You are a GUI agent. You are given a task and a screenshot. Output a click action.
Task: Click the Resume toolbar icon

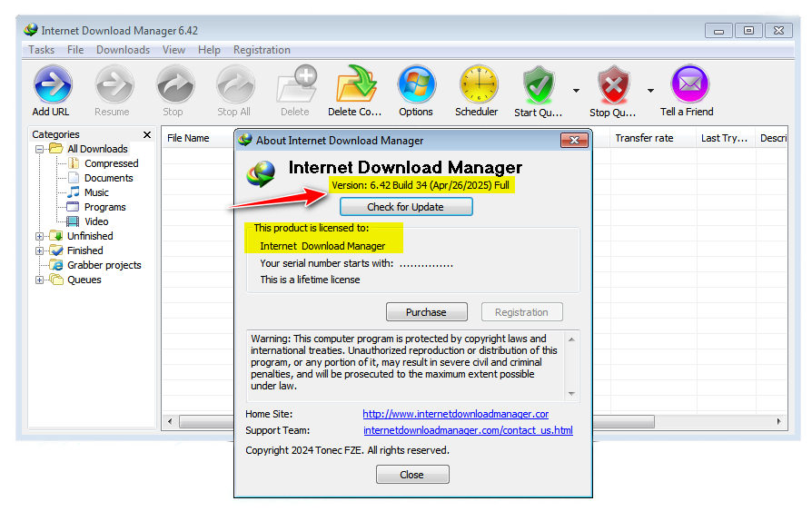(x=114, y=84)
